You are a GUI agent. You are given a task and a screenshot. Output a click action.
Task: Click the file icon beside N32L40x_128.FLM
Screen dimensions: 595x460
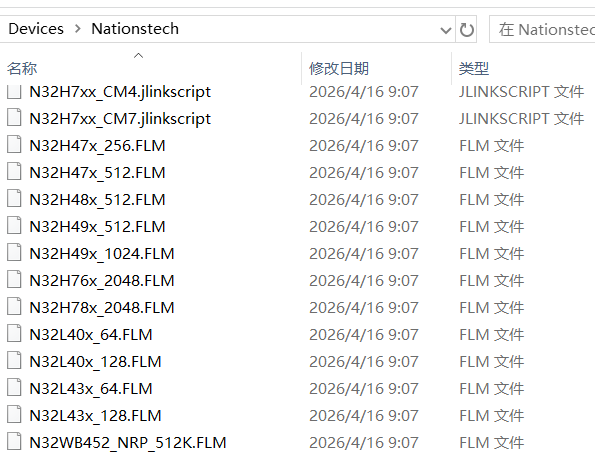pos(14,360)
